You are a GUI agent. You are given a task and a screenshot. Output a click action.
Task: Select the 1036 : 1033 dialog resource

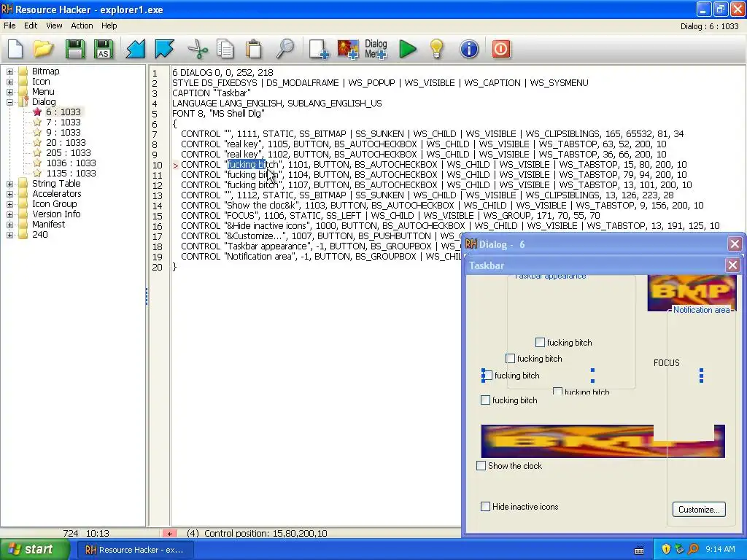coord(71,163)
